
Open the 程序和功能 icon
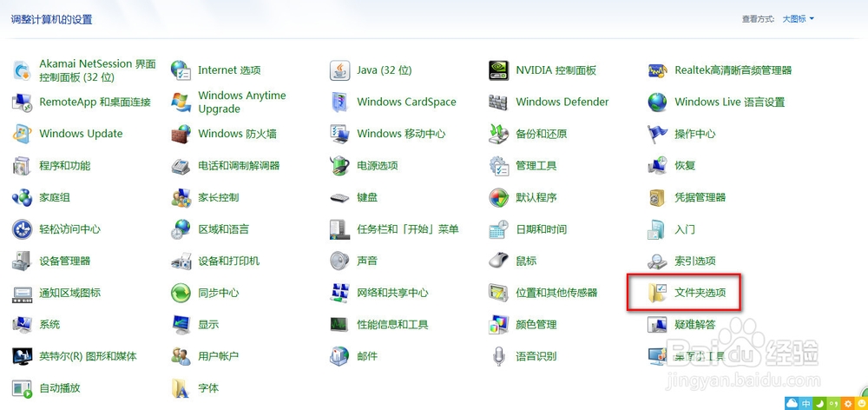coord(23,166)
